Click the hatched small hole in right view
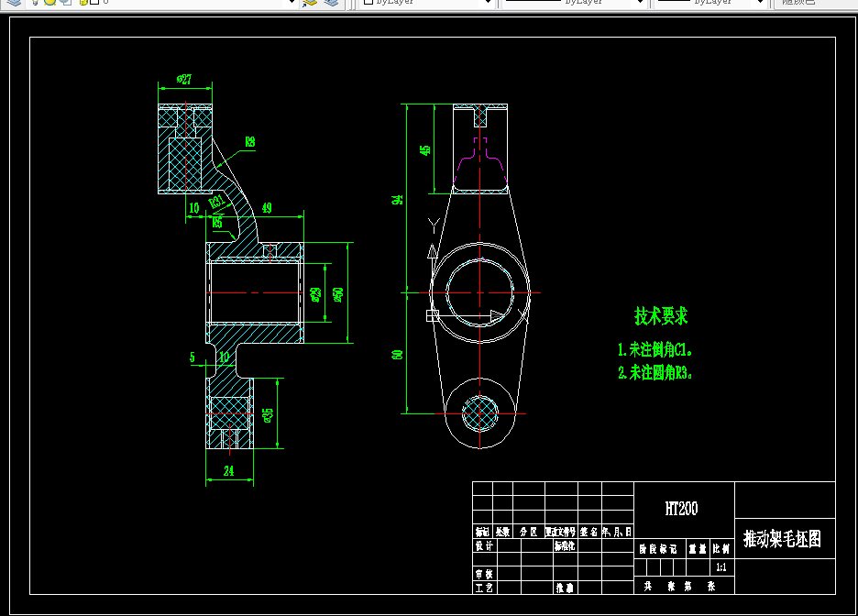858x616 pixels. pos(480,413)
